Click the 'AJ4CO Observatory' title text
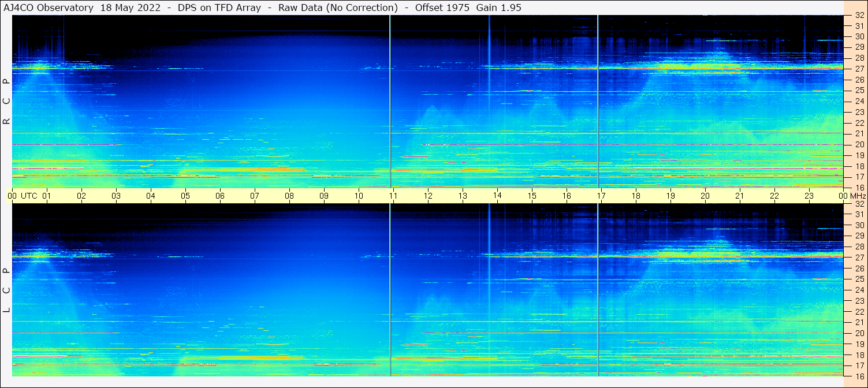This screenshot has height=388, width=868. pyautogui.click(x=50, y=8)
